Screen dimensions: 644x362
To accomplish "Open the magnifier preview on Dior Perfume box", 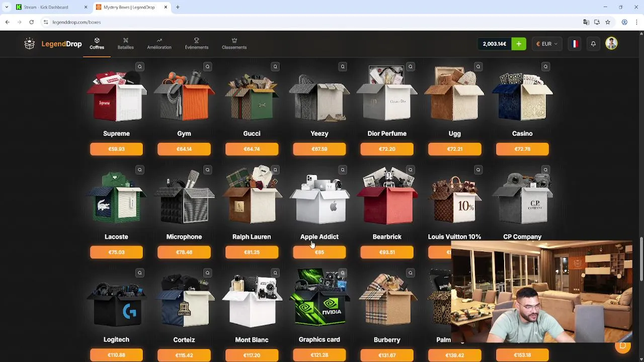I will [x=411, y=66].
